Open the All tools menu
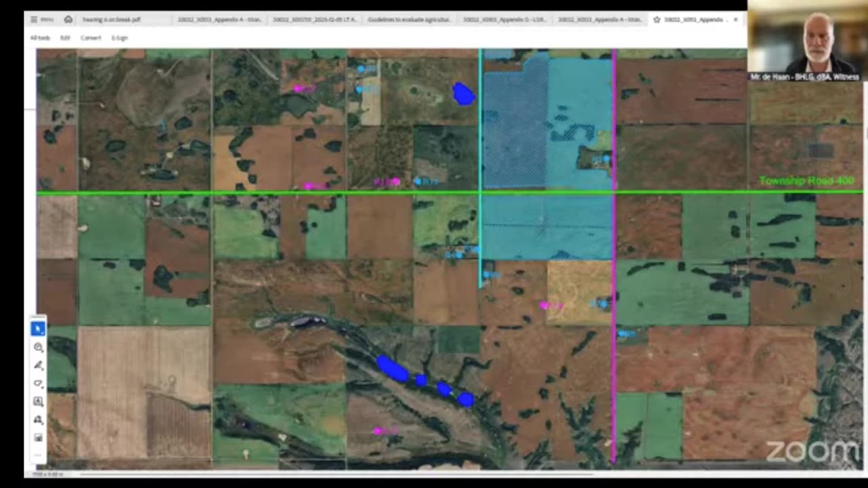The width and height of the screenshot is (868, 488). [x=40, y=38]
